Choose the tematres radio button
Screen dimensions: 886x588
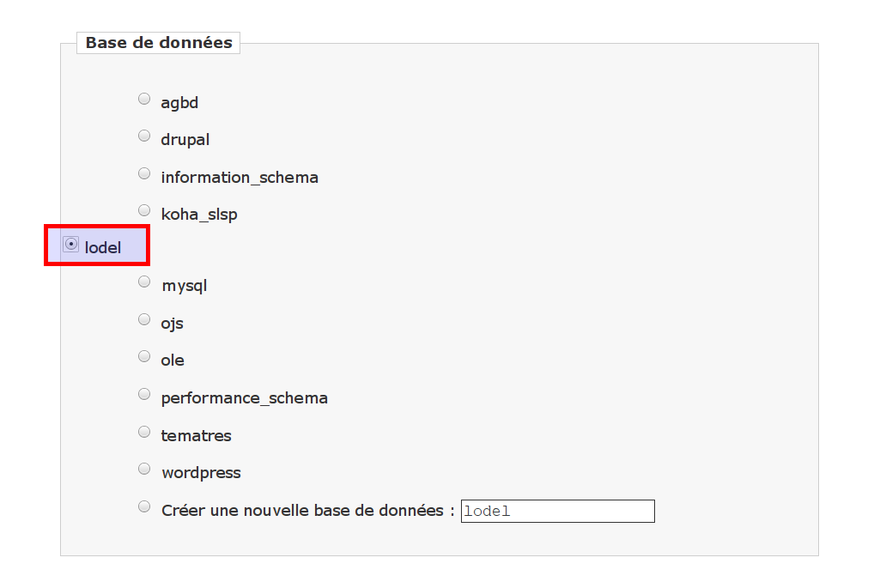(x=144, y=432)
